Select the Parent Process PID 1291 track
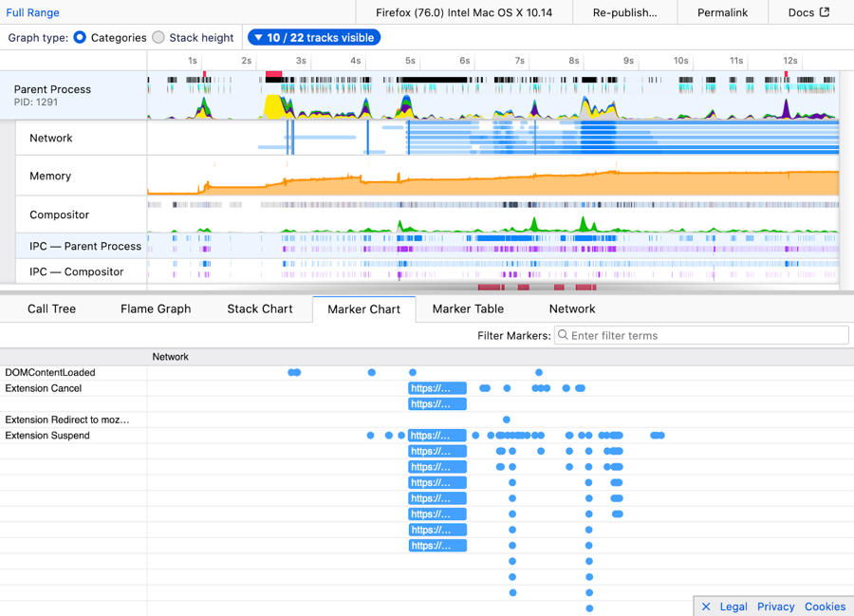854x616 pixels. point(73,95)
